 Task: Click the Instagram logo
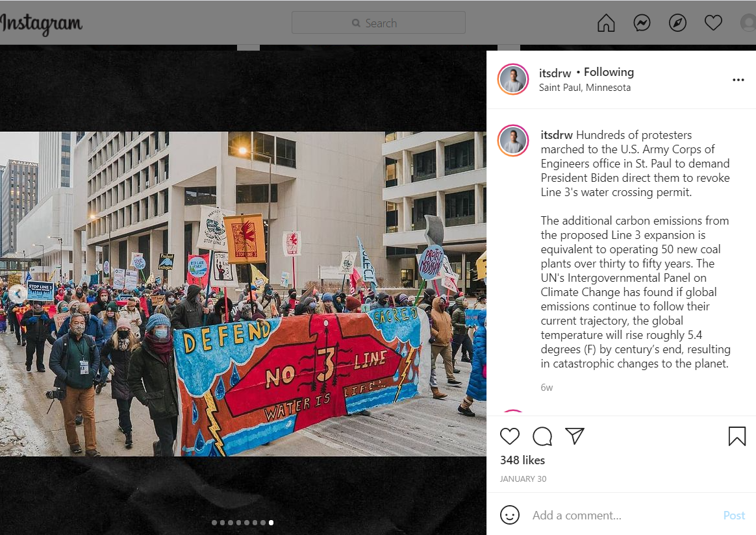41,23
